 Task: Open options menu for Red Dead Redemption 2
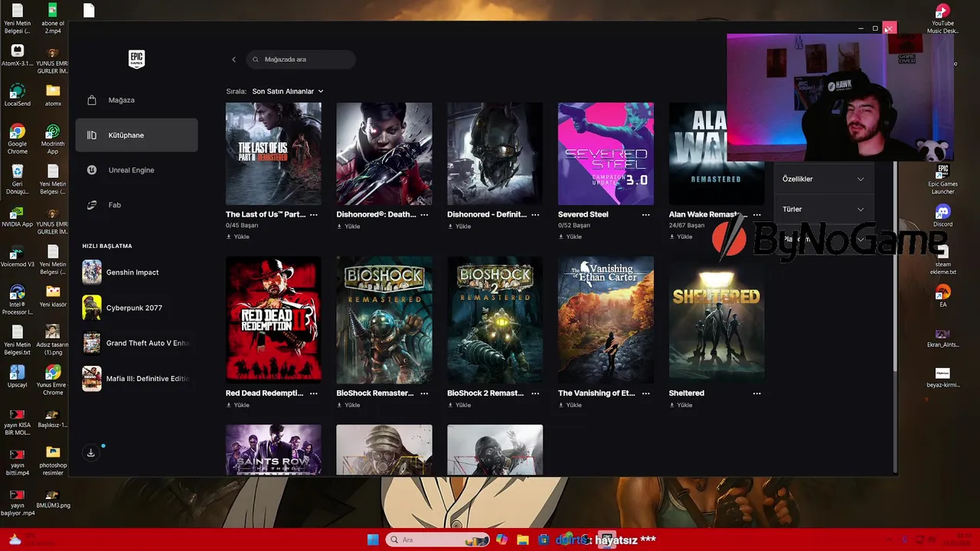pos(313,393)
